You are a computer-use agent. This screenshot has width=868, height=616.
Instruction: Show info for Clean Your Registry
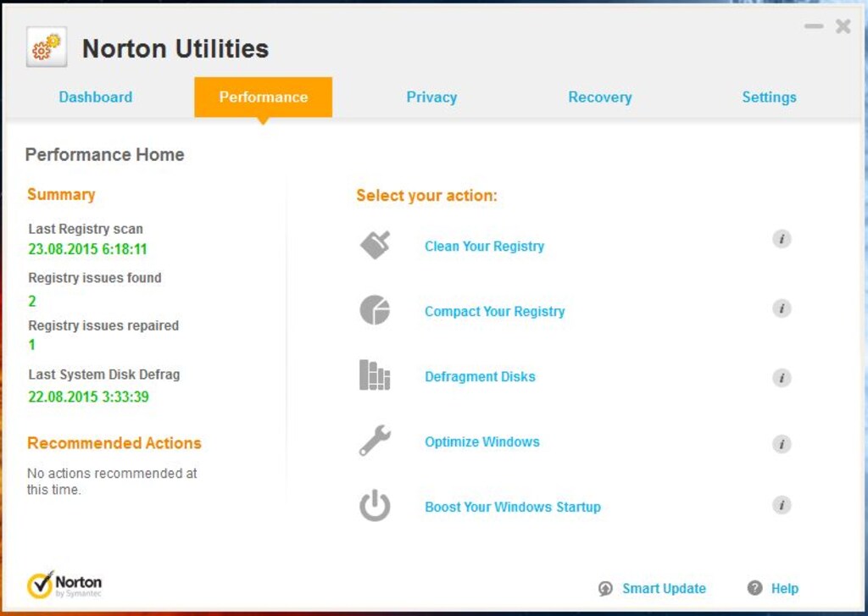pos(782,239)
